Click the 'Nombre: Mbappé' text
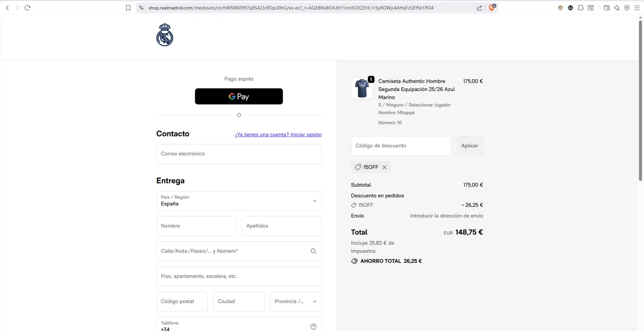The image size is (644, 331). pyautogui.click(x=396, y=112)
